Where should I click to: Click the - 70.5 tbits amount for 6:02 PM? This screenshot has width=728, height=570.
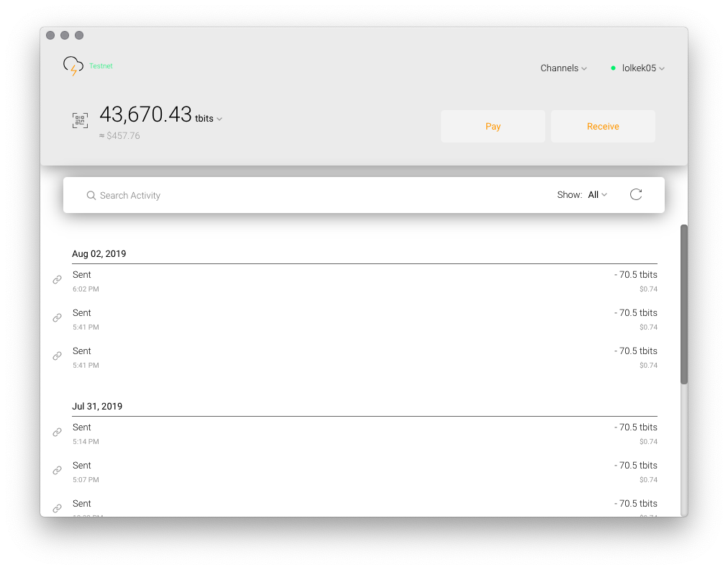636,274
